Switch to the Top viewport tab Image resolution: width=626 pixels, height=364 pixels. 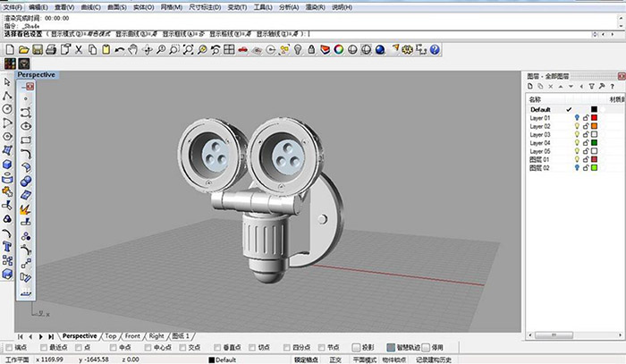[111, 335]
